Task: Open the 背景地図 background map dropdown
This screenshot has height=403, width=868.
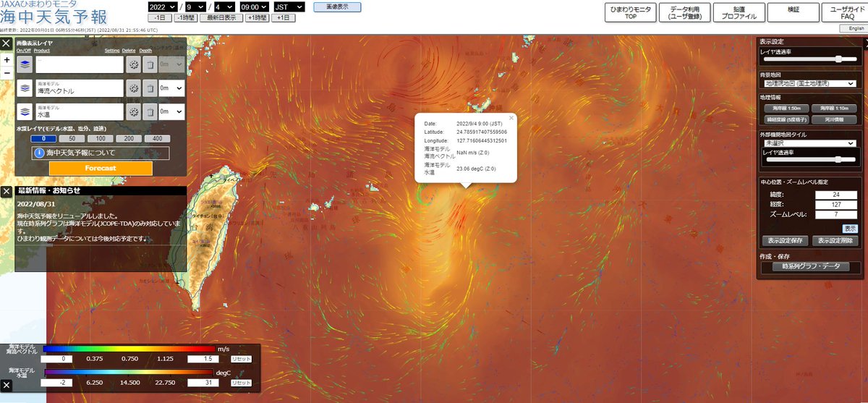Action: point(809,84)
